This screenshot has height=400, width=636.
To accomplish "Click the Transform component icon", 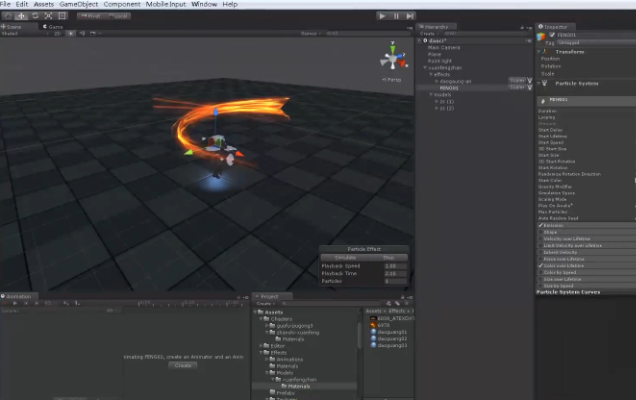I will (545, 52).
